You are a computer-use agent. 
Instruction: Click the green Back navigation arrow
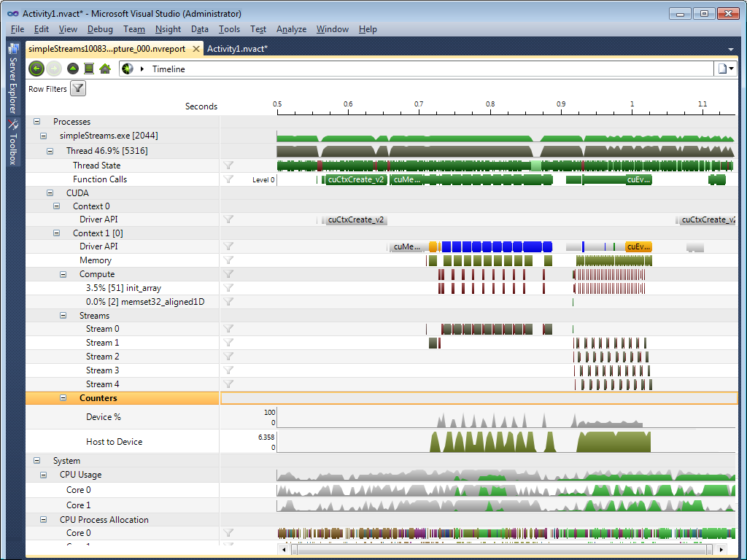point(36,69)
